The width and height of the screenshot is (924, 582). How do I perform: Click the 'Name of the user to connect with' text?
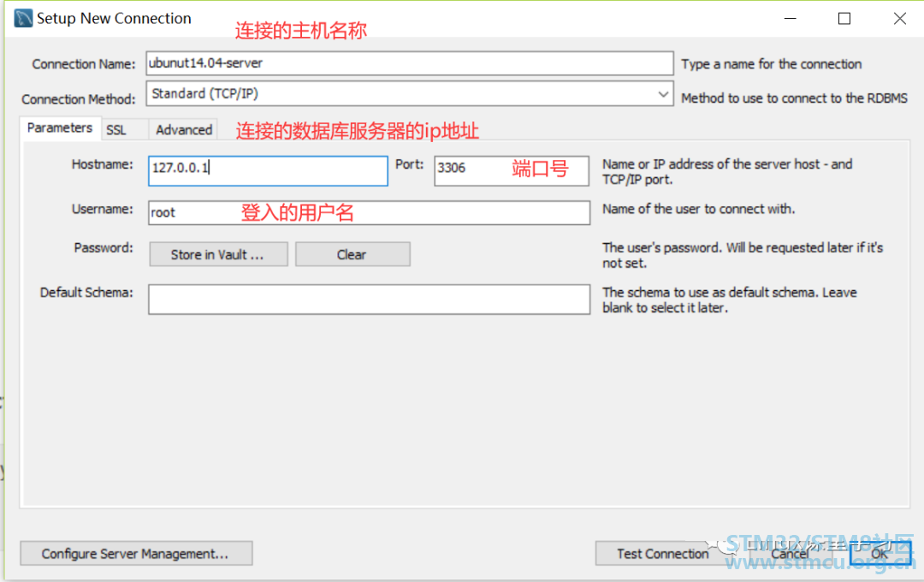pos(698,209)
